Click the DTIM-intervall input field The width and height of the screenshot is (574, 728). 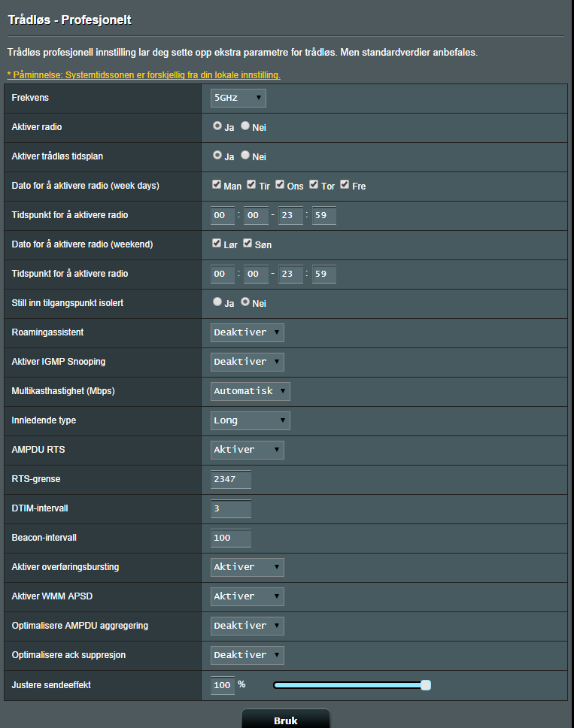click(231, 508)
